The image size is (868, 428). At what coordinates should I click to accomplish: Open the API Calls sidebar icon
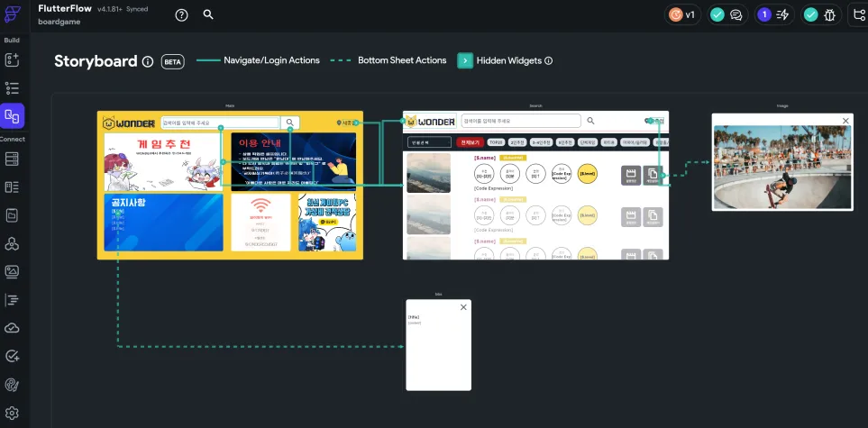13,243
